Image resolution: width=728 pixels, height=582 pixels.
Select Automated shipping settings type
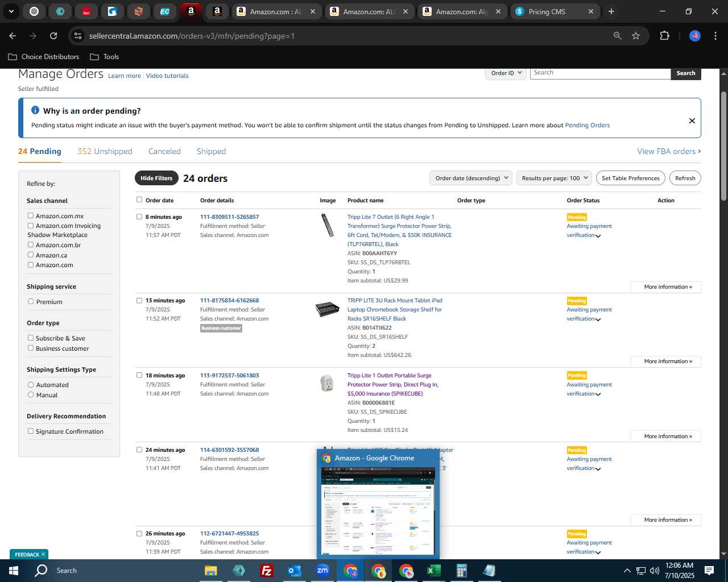click(x=31, y=384)
